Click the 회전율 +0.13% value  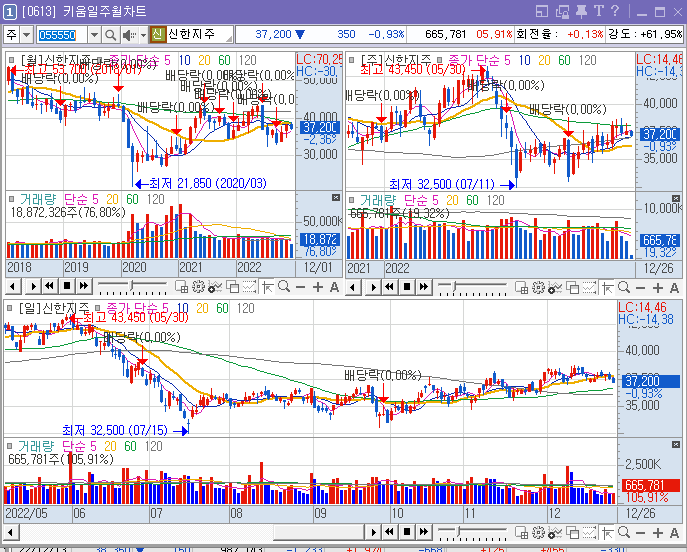tap(585, 34)
